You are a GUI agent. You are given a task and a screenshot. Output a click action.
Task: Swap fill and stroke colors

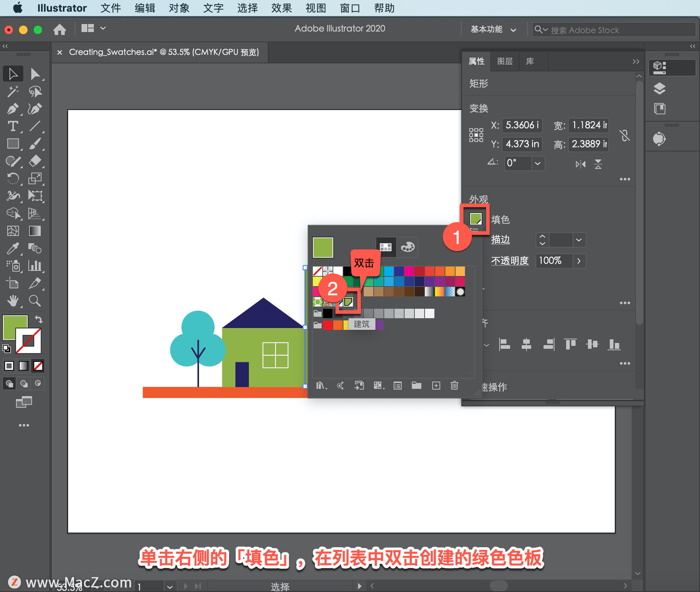pos(39,320)
